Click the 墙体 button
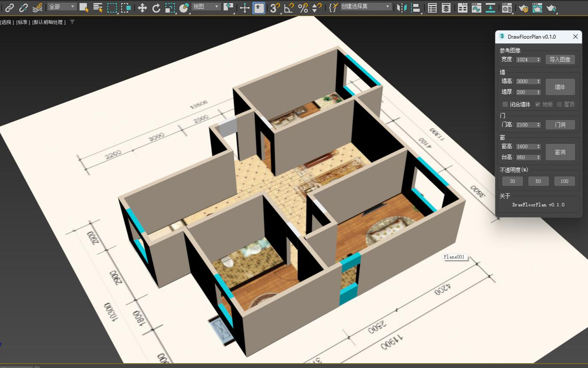The height and width of the screenshot is (368, 588). tap(560, 87)
